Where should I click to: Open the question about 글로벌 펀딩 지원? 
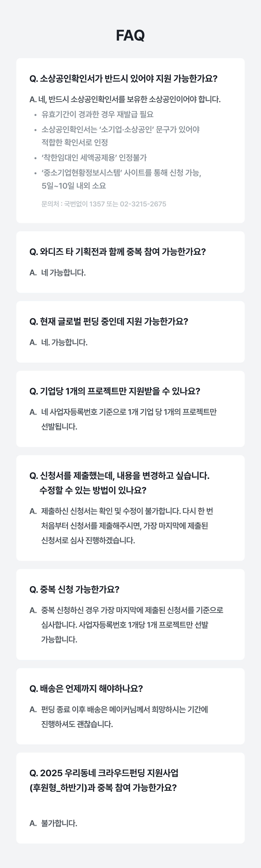(109, 321)
